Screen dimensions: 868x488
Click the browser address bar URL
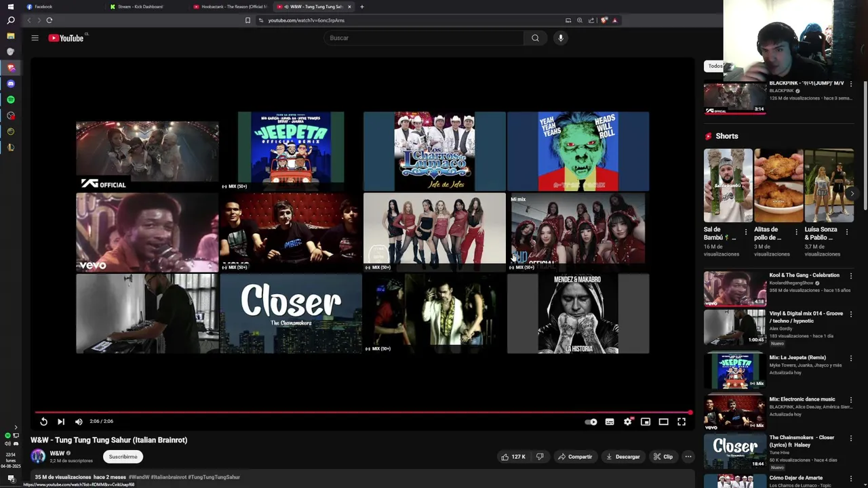(307, 20)
